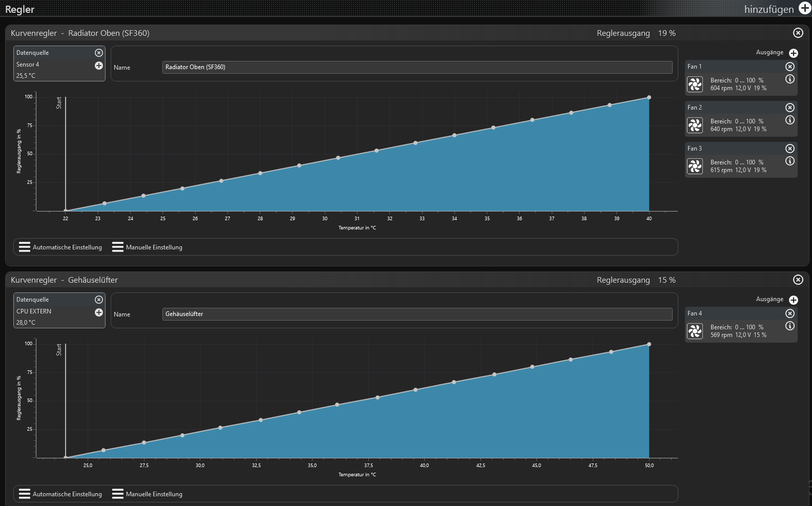Image resolution: width=812 pixels, height=506 pixels.
Task: Remove Fan 2 output
Action: coord(790,108)
